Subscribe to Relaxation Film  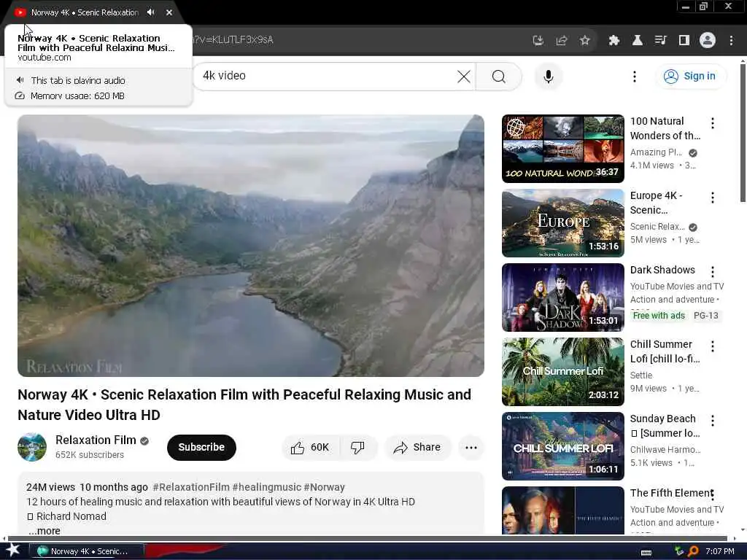pyautogui.click(x=201, y=447)
